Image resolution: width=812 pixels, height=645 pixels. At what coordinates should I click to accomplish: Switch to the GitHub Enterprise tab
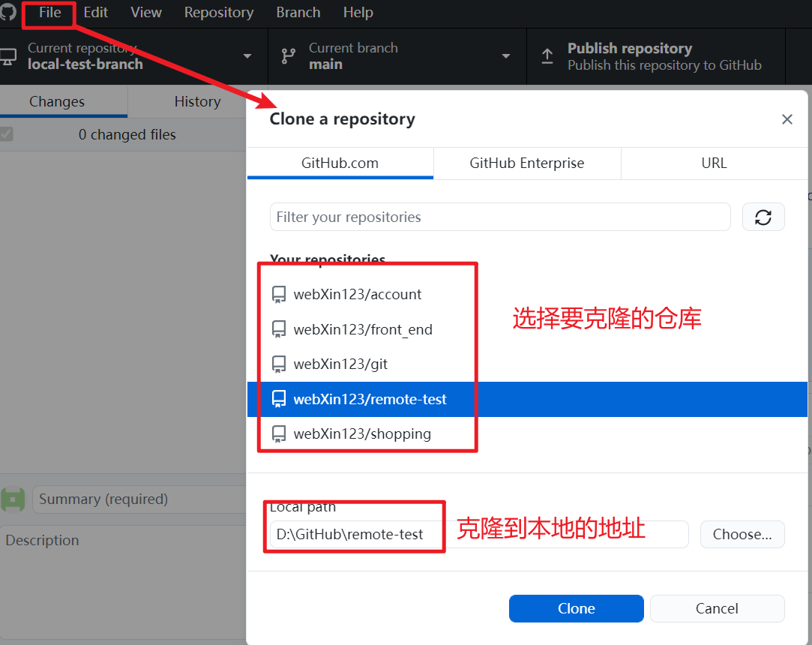click(x=526, y=163)
